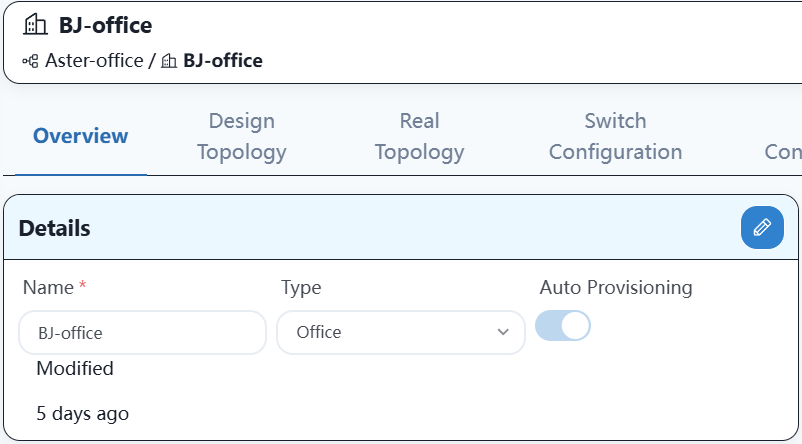The width and height of the screenshot is (802, 444).
Task: Click the Type field label
Action: tap(301, 287)
